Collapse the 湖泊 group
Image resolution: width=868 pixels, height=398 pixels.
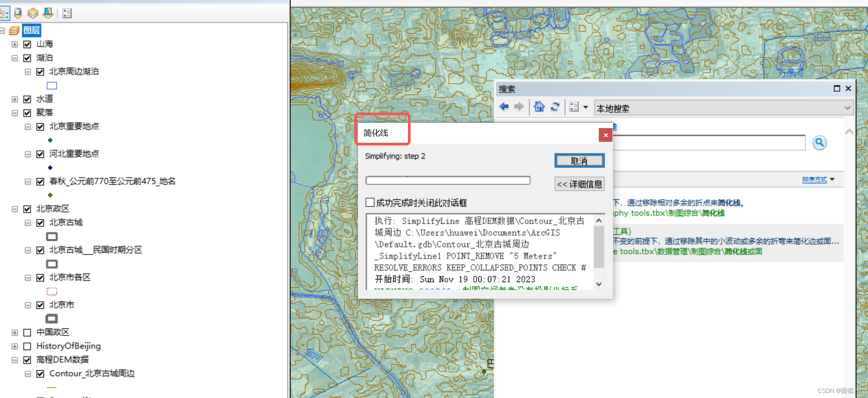15,58
